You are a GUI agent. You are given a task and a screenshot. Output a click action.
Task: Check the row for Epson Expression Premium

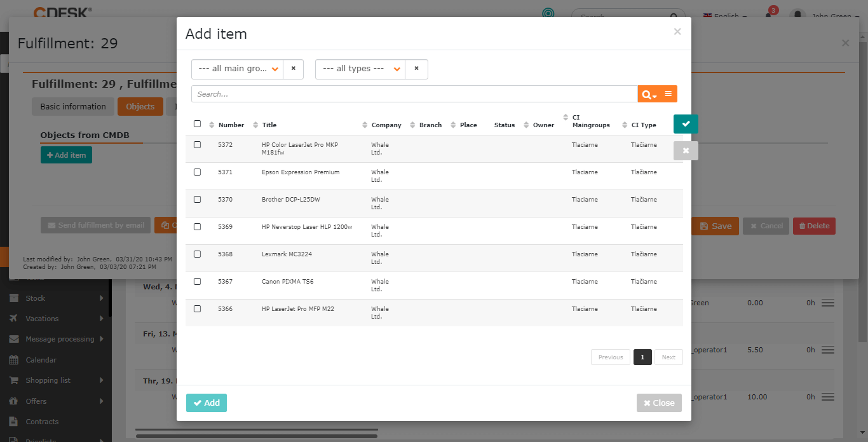click(x=197, y=172)
